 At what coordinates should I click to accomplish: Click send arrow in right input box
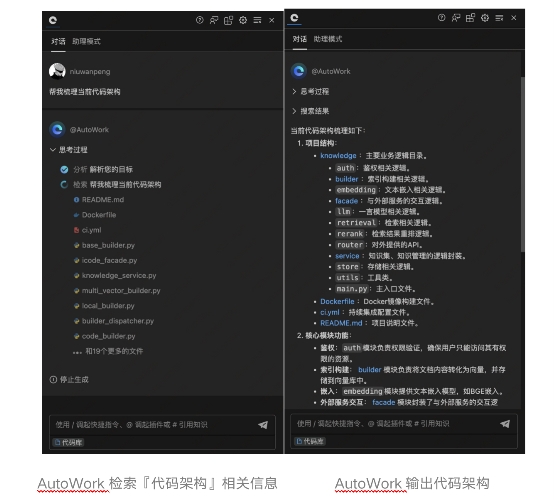point(505,424)
